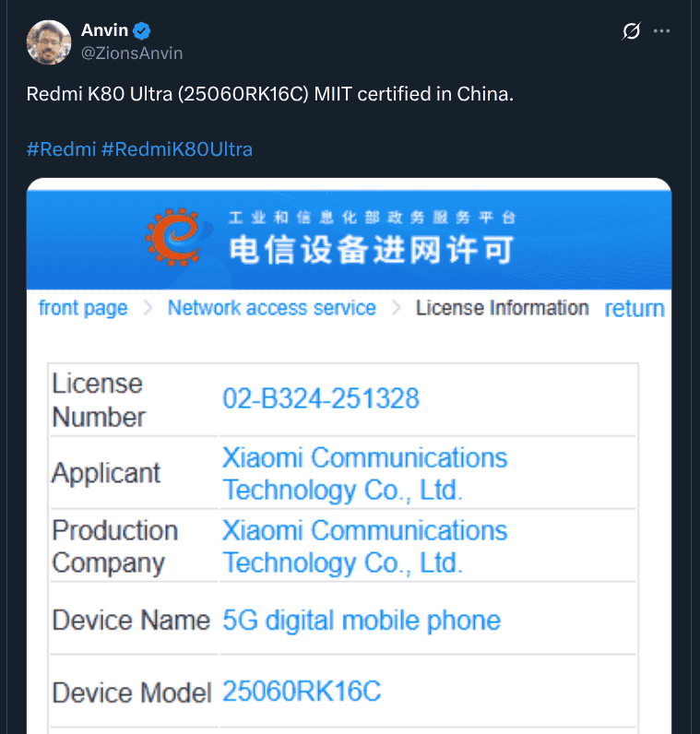Click License Information breadcrumb text
The width and height of the screenshot is (700, 734).
point(502,308)
